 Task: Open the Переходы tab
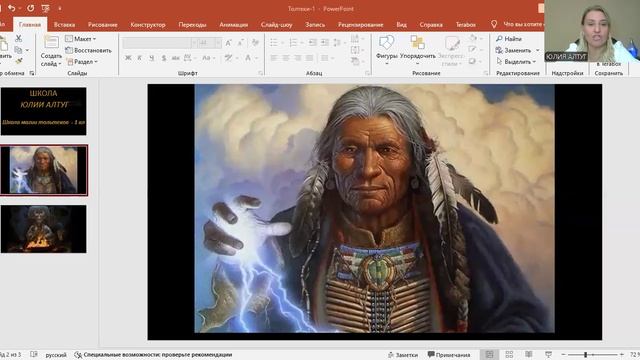coord(192,25)
